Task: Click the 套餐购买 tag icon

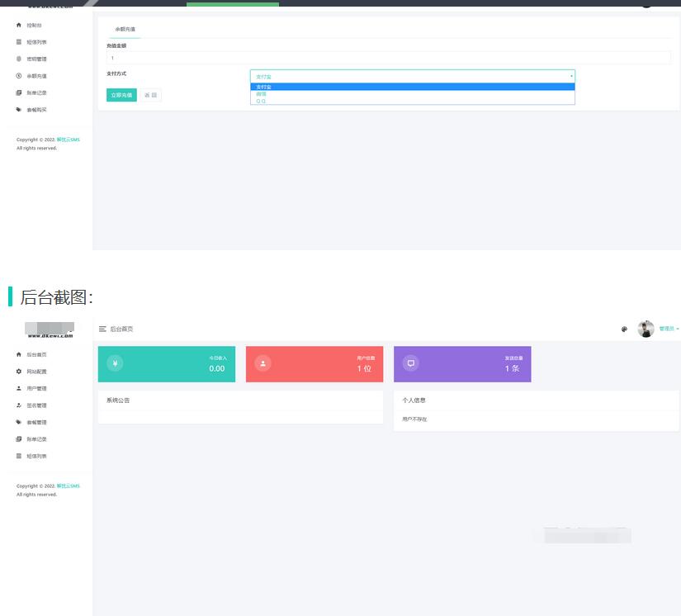Action: [19, 110]
